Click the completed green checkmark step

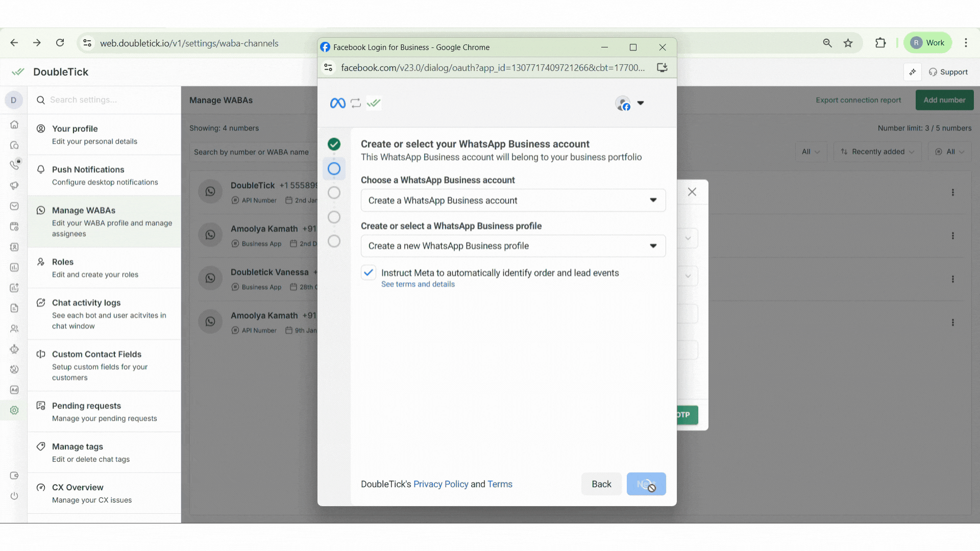334,144
